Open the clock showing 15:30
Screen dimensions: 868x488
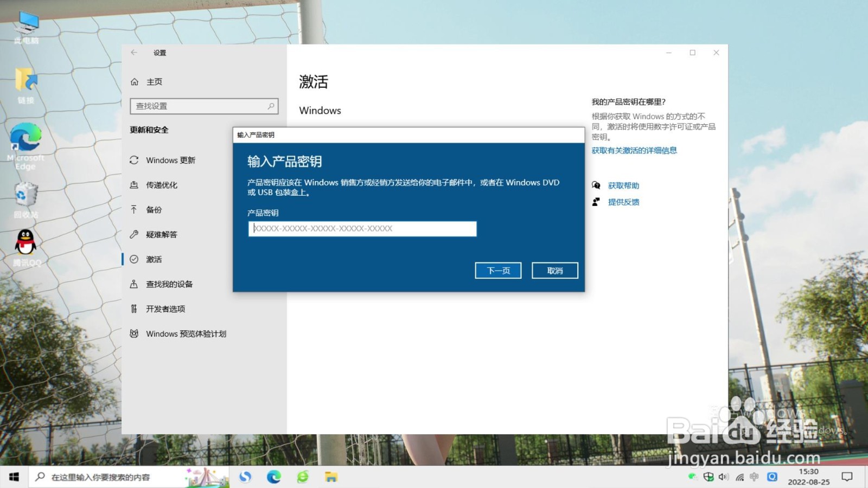click(x=808, y=477)
